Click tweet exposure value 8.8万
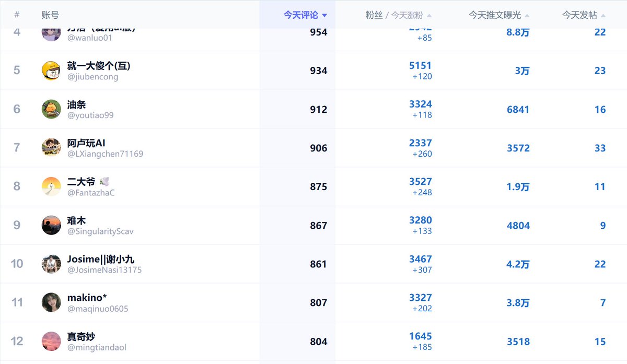 pyautogui.click(x=518, y=32)
